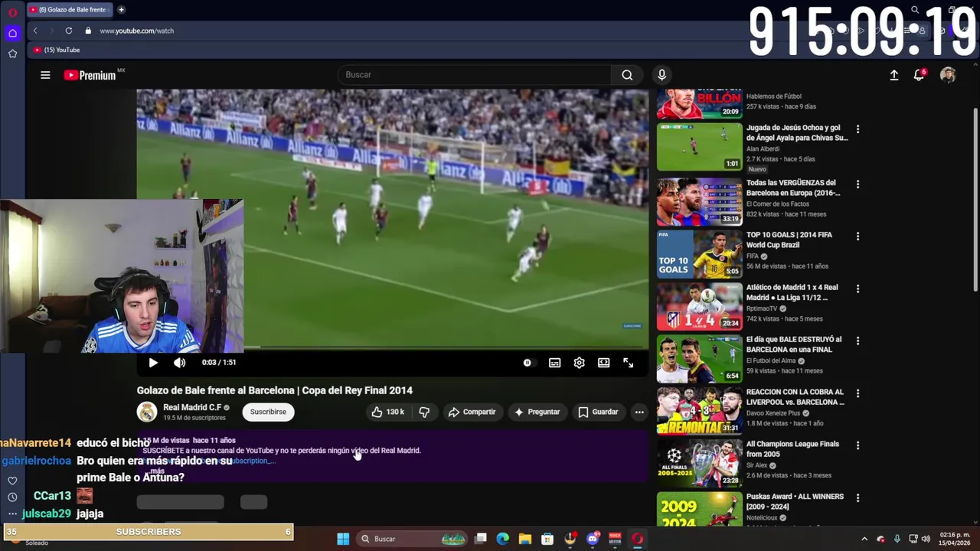The width and height of the screenshot is (980, 551).
Task: Toggle subtitles in the video player
Action: click(554, 363)
